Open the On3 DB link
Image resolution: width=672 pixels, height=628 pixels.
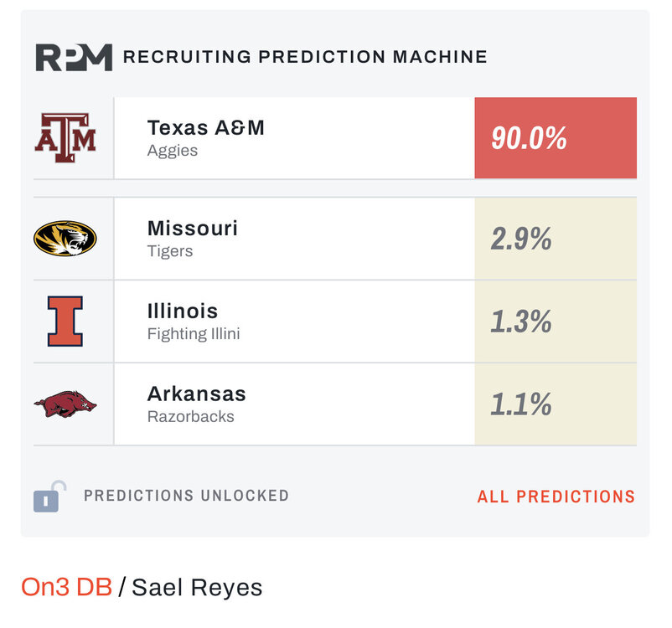pyautogui.click(x=66, y=587)
